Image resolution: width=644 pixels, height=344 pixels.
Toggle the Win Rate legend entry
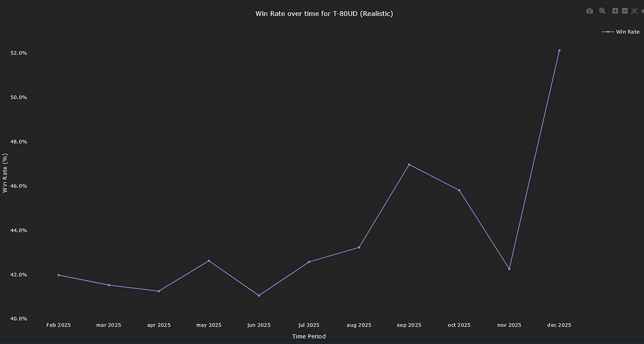click(x=621, y=32)
